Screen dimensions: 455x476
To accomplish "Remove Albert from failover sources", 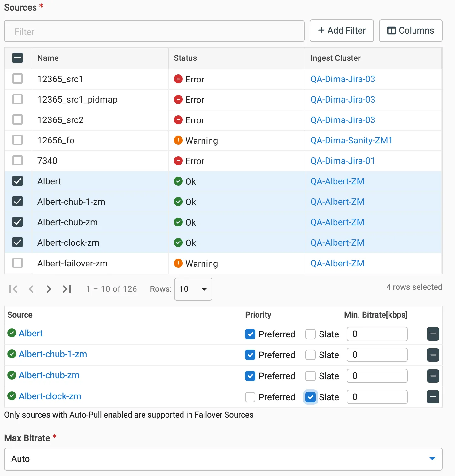I will [x=433, y=334].
